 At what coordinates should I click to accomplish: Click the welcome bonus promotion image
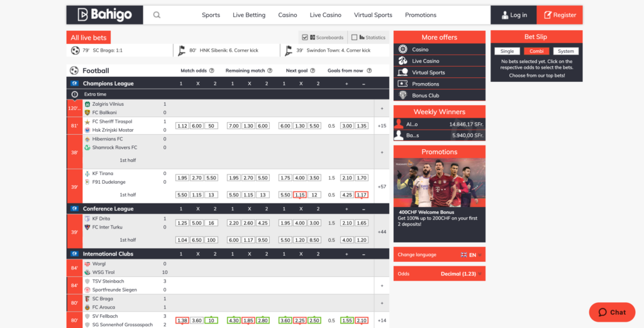(440, 183)
